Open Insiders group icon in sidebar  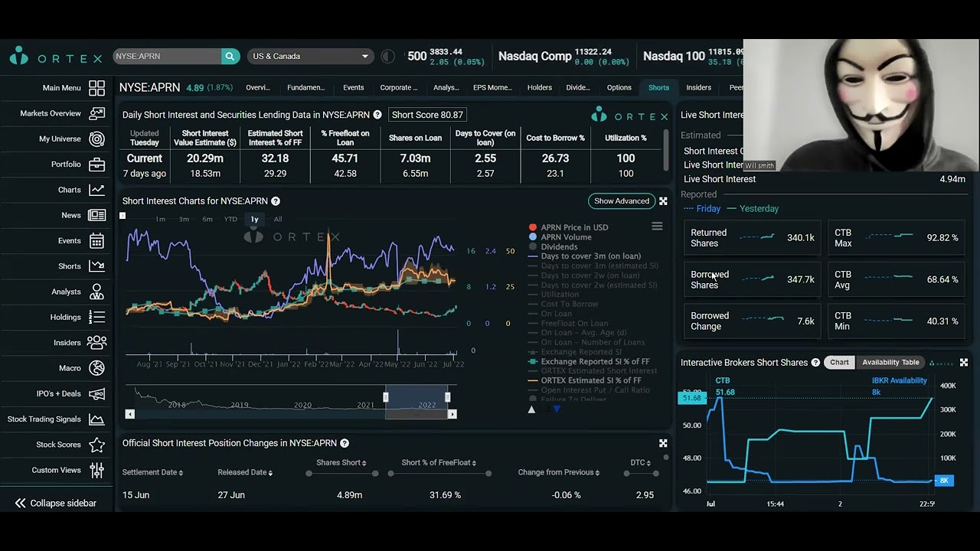(x=96, y=343)
